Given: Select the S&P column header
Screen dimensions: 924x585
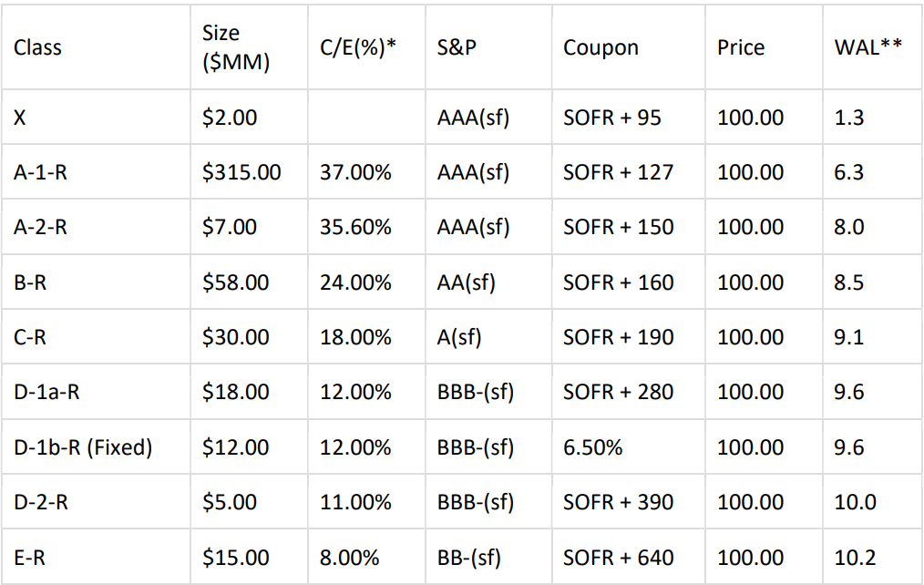Looking at the screenshot, I should click(457, 47).
